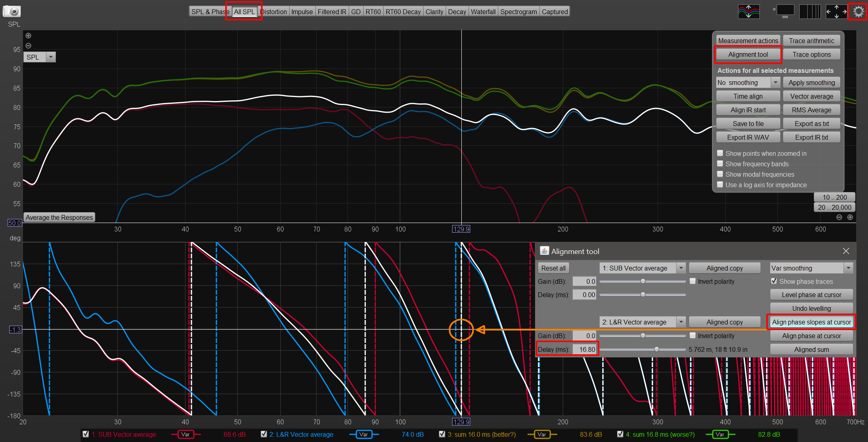Open the graph controls gear icon
The image size is (868, 442).
pyautogui.click(x=858, y=12)
